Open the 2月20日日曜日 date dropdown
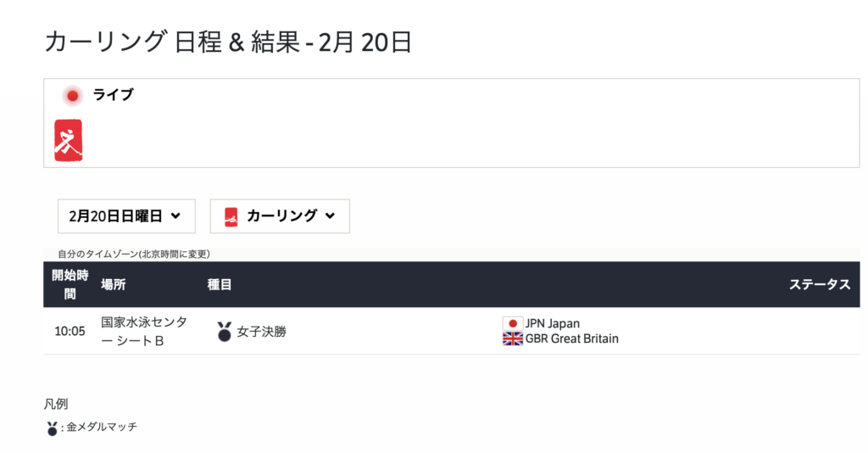868x453 pixels. [126, 216]
